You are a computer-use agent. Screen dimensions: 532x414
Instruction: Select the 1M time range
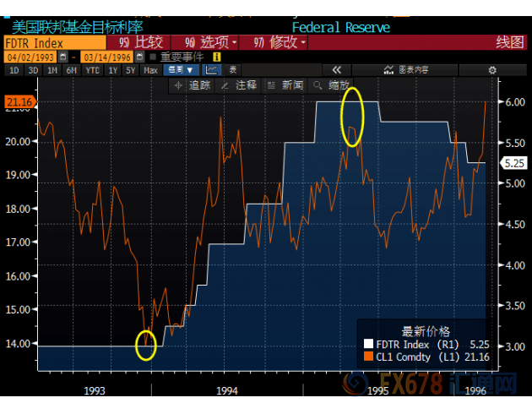(x=52, y=70)
